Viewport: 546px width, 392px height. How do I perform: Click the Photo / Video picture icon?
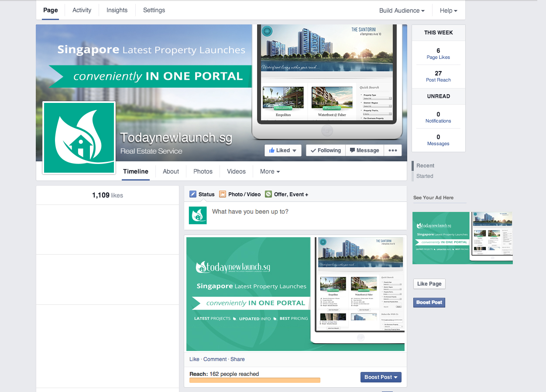tap(223, 194)
